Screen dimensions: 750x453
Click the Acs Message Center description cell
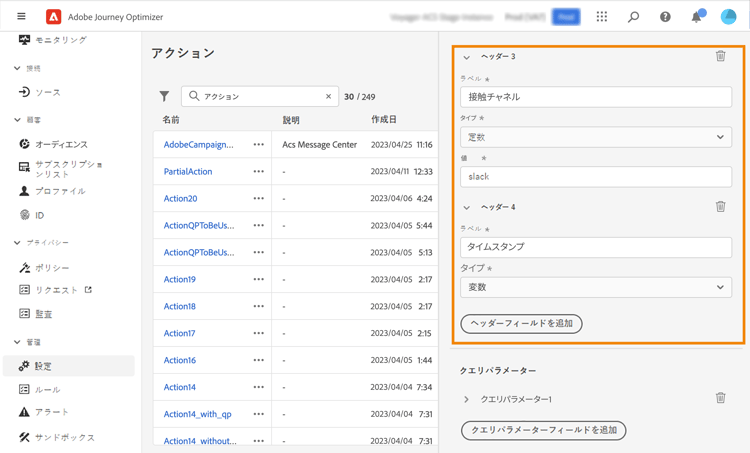click(320, 144)
